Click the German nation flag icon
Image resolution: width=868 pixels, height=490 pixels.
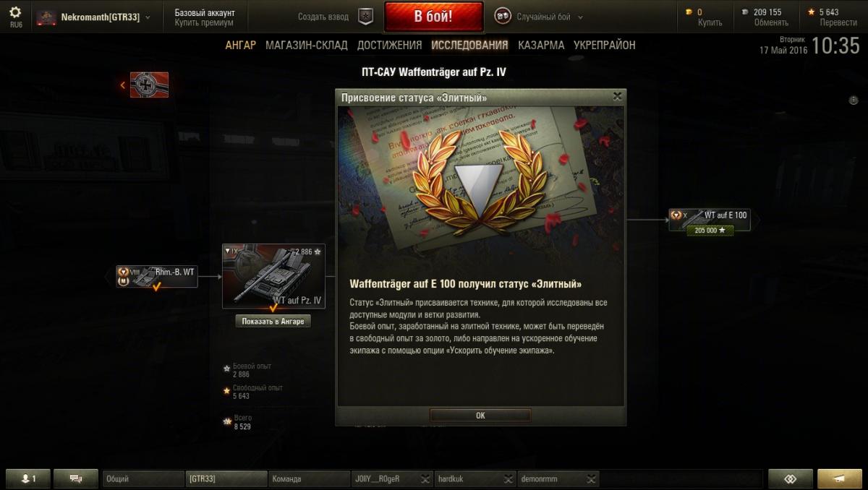(x=149, y=85)
